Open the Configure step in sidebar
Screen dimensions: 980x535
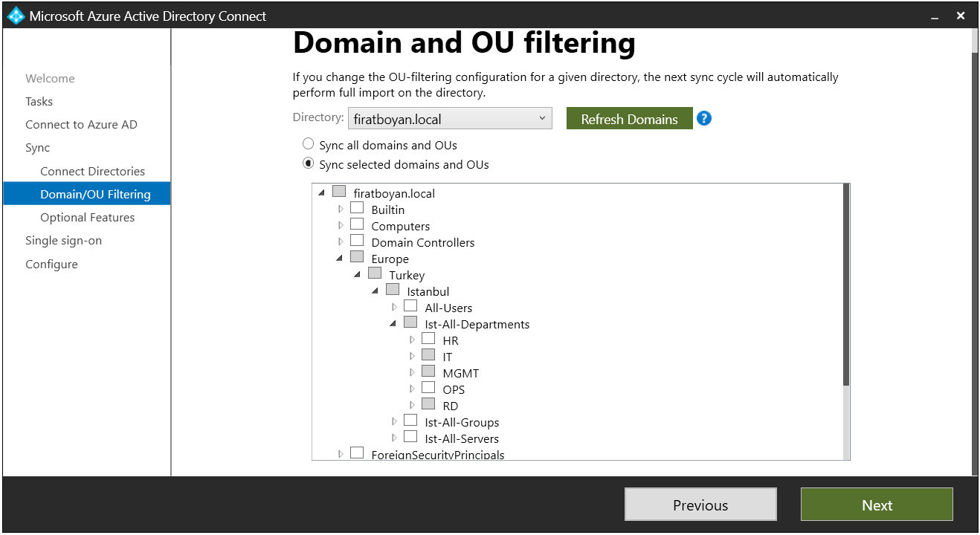coord(51,264)
